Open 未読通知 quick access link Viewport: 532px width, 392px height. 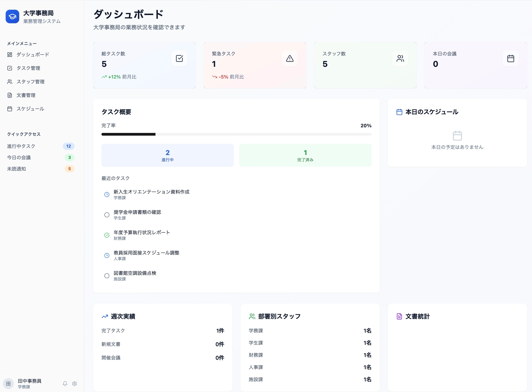[x=17, y=169]
